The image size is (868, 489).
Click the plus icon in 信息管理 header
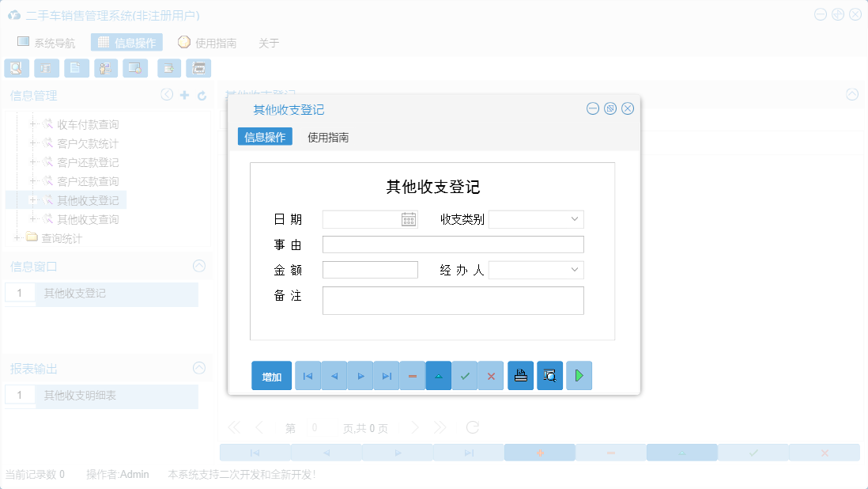(x=183, y=94)
